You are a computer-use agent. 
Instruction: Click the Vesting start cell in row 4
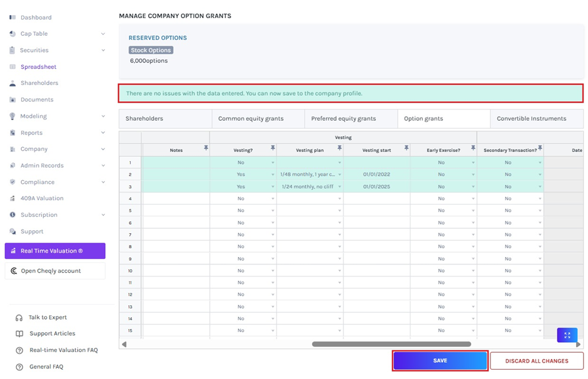[x=377, y=199]
